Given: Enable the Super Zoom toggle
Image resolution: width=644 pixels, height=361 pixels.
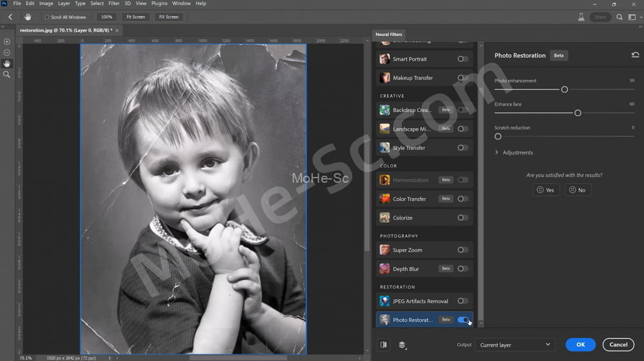Looking at the screenshot, I should click(463, 250).
